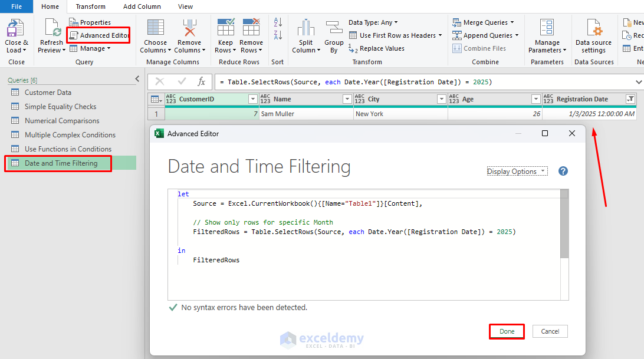Switch to the Add Column tab

coord(142,6)
